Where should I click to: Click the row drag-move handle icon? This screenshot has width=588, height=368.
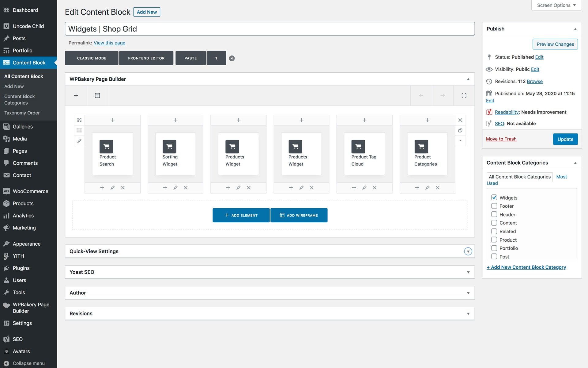tap(79, 120)
